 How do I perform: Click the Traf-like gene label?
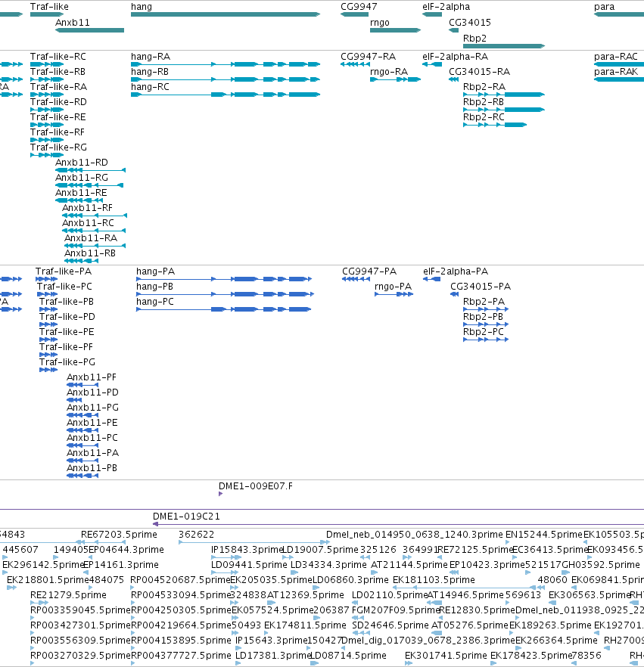point(49,7)
